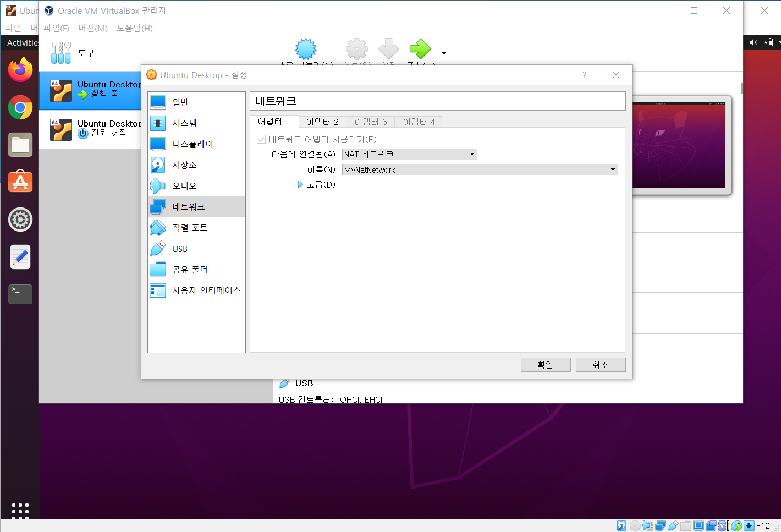The image size is (781, 532).
Task: Open Shared Folders (공유 폴더) settings category
Action: coord(196,270)
